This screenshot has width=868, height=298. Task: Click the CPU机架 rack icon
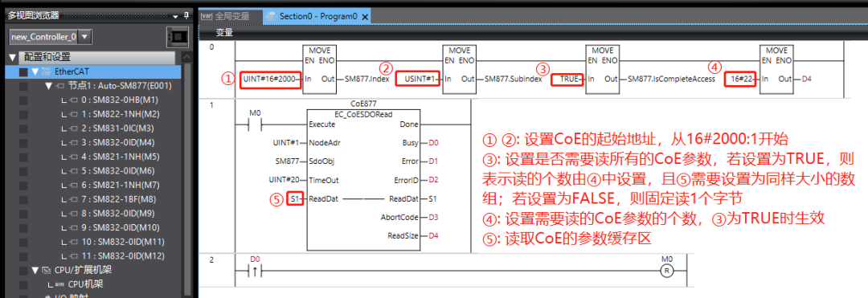click(x=59, y=284)
